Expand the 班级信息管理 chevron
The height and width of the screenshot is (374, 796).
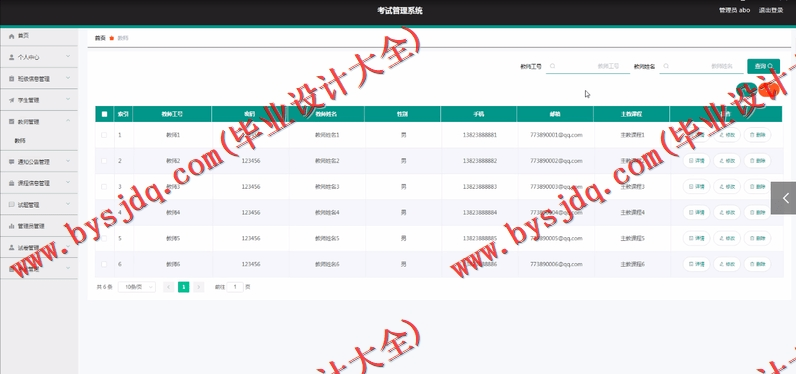coord(68,78)
